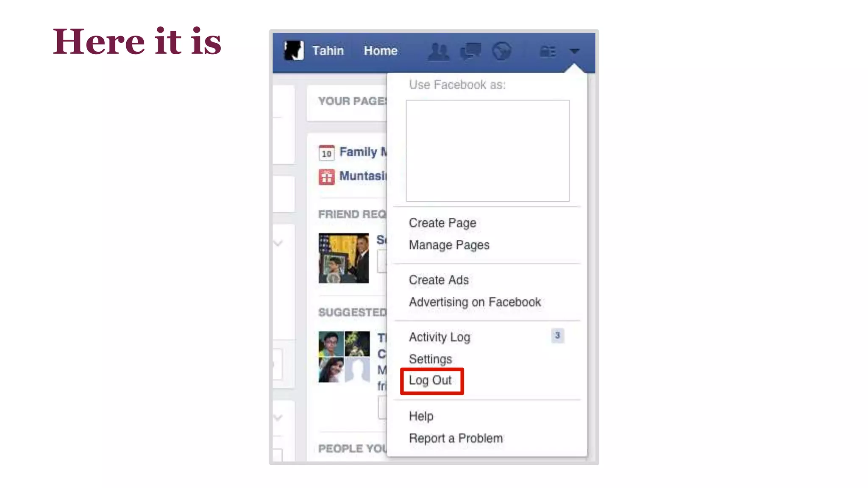Open the Tahin profile name link
Screen dimensions: 868x488
tap(328, 51)
